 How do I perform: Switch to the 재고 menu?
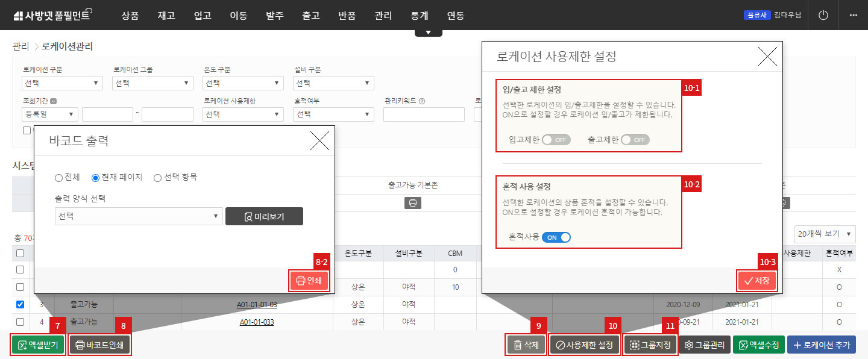(x=166, y=14)
